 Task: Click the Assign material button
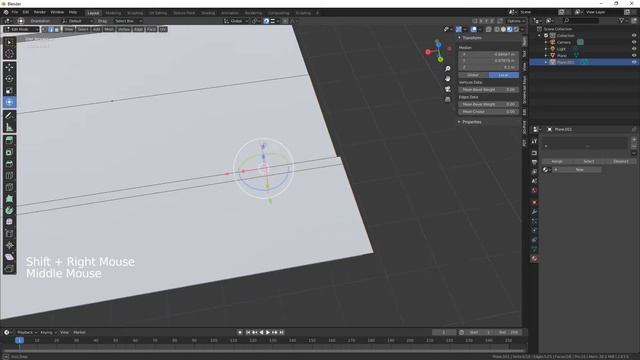pos(557,161)
